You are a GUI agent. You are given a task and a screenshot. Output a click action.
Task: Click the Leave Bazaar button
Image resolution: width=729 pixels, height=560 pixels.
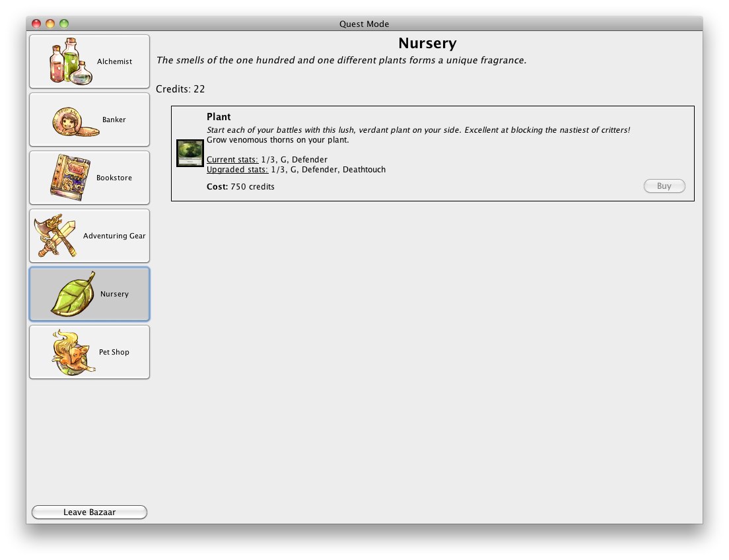[x=89, y=512]
